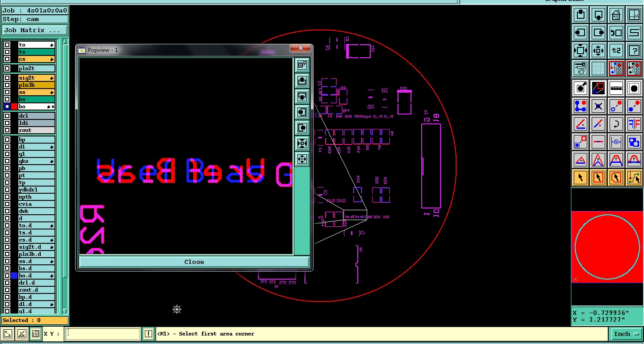Image resolution: width=644 pixels, height=344 pixels.
Task: Click the layer list scroll-up arrow
Action: (x=65, y=42)
